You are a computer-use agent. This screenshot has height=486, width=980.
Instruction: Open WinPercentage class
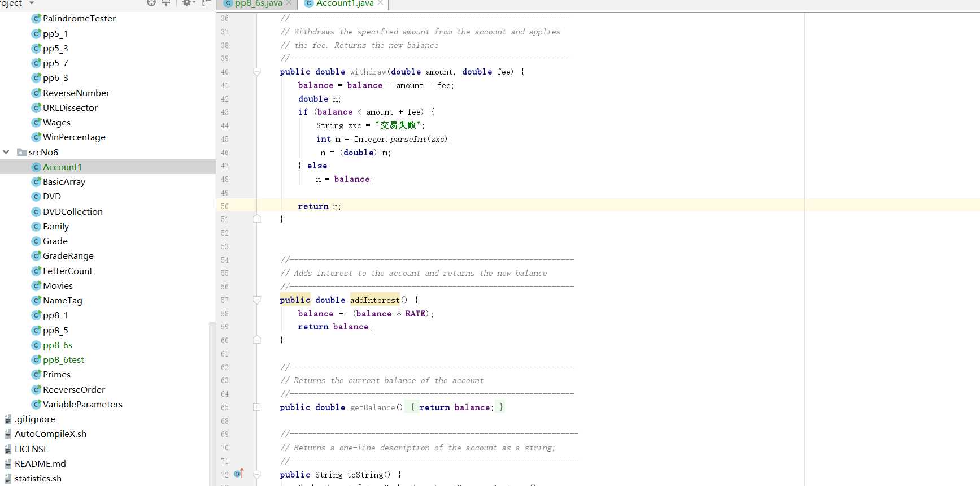(74, 137)
